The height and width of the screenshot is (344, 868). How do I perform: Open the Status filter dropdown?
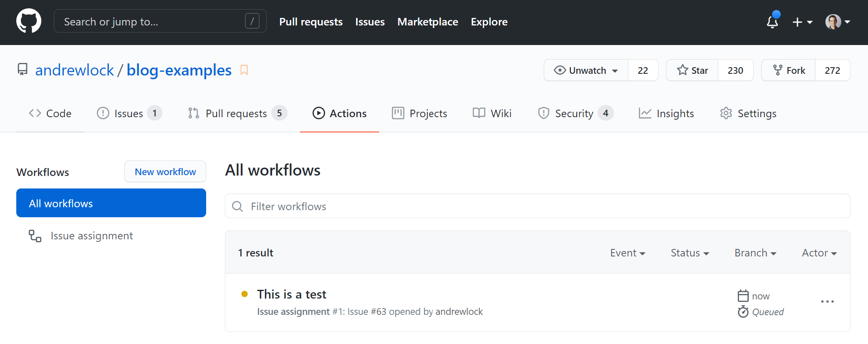690,253
